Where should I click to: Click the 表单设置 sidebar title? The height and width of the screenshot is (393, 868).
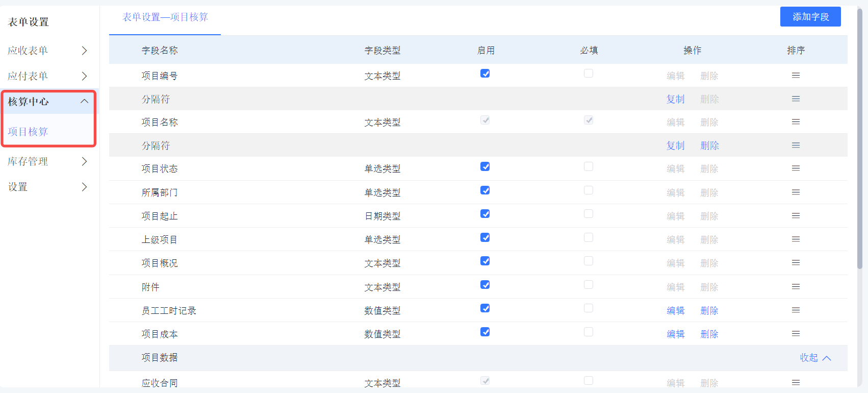(29, 22)
